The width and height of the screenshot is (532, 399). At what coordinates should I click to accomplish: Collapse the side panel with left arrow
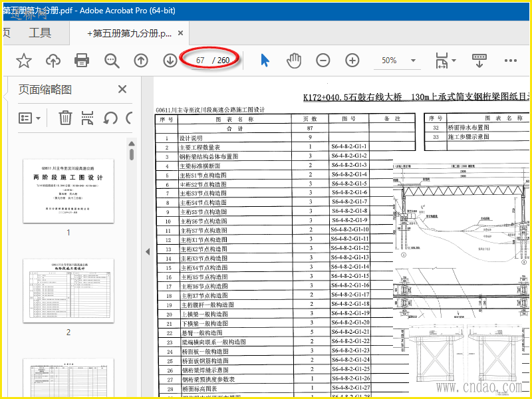pyautogui.click(x=148, y=252)
